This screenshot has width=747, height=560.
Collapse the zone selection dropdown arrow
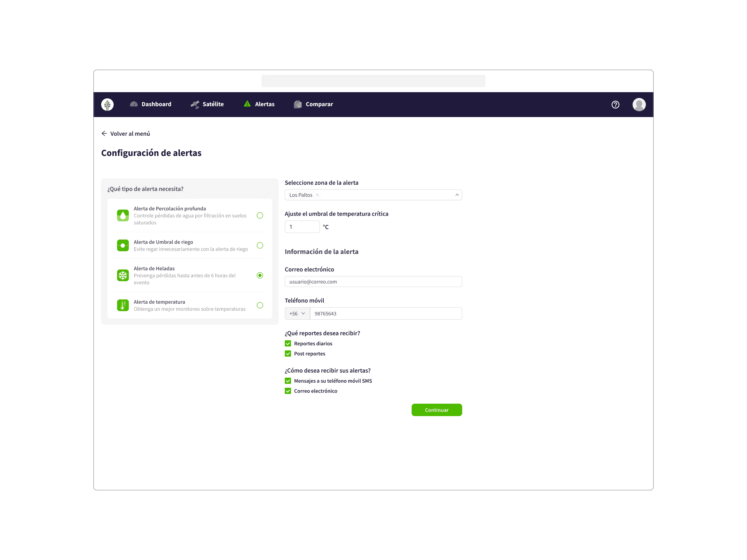[x=457, y=195]
